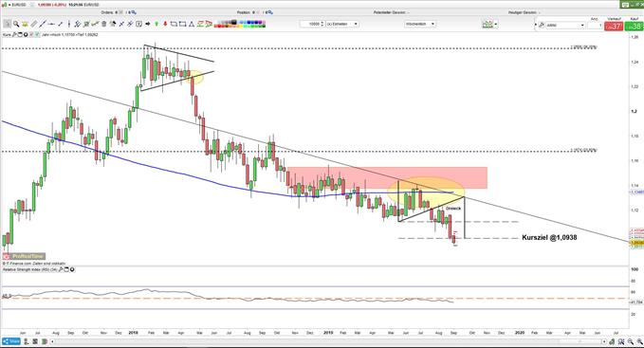Toggle checkbox beside Kurs label
The height and width of the screenshot is (348, 644).
pos(31,34)
